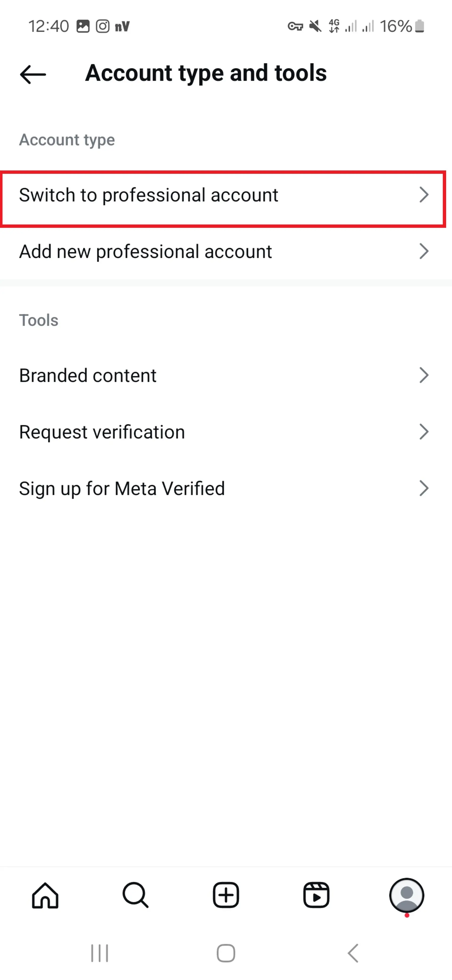Tap the Create new post plus icon
Screen dimensions: 452x980
click(226, 895)
